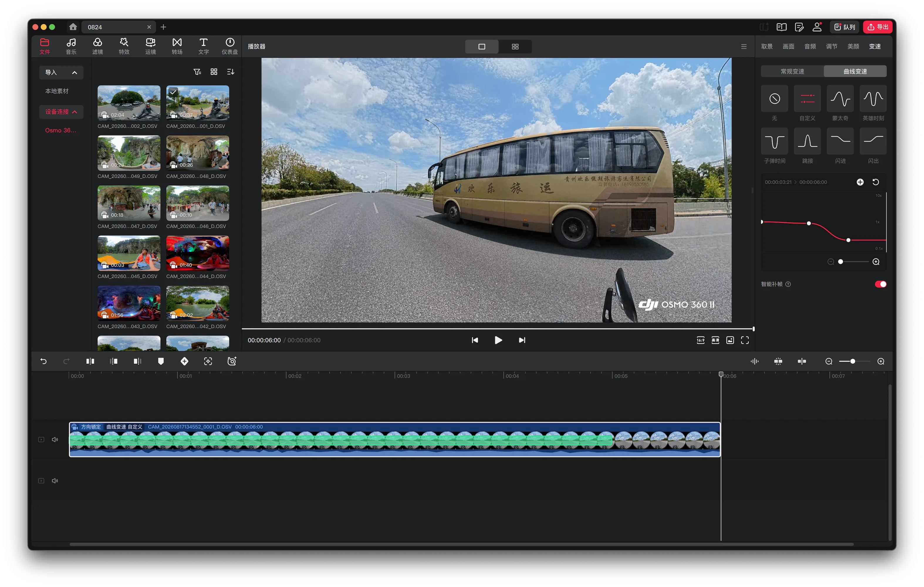Reset the speed curve
The width and height of the screenshot is (924, 587).
[876, 182]
